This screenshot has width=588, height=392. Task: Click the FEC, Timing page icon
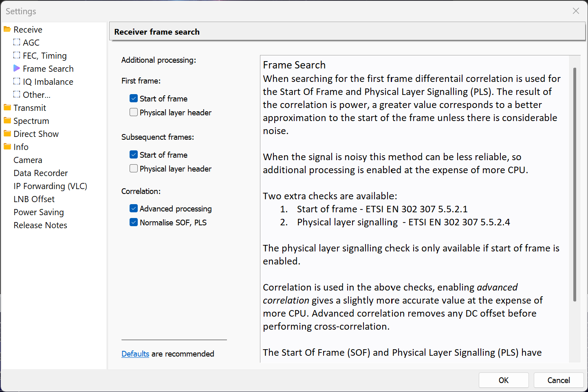17,55
